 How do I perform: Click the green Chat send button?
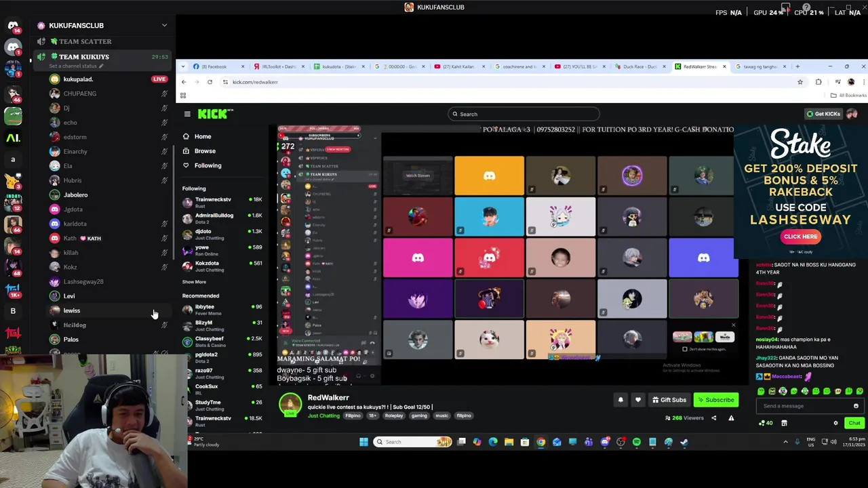[x=854, y=423]
